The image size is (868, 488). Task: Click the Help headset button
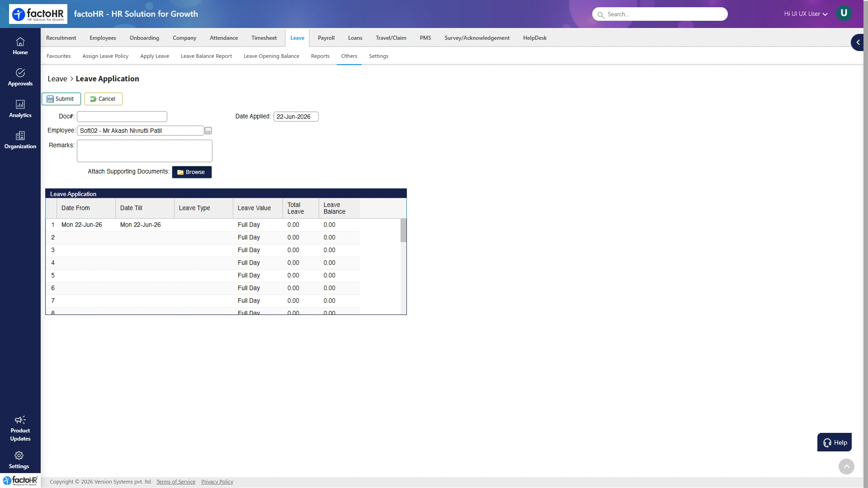click(x=835, y=442)
